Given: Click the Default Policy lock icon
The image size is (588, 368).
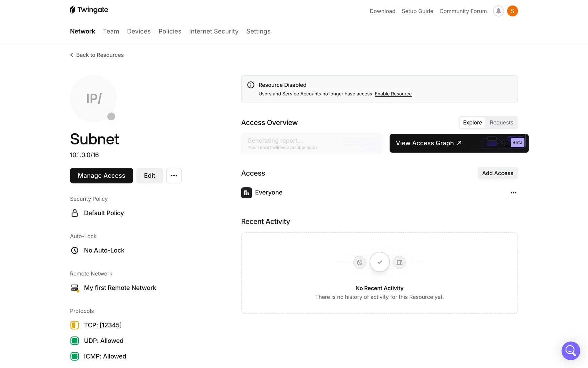Looking at the screenshot, I should (74, 213).
